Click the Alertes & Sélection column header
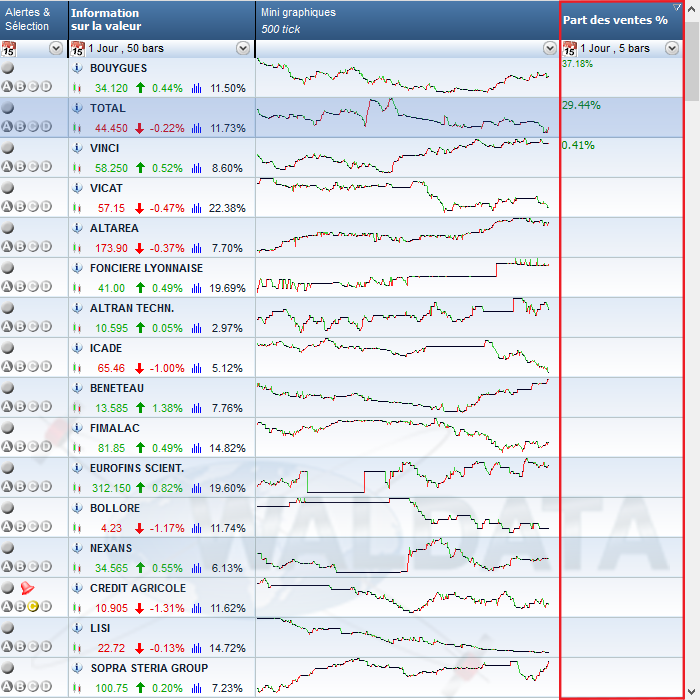This screenshot has width=700, height=700. pyautogui.click(x=34, y=20)
